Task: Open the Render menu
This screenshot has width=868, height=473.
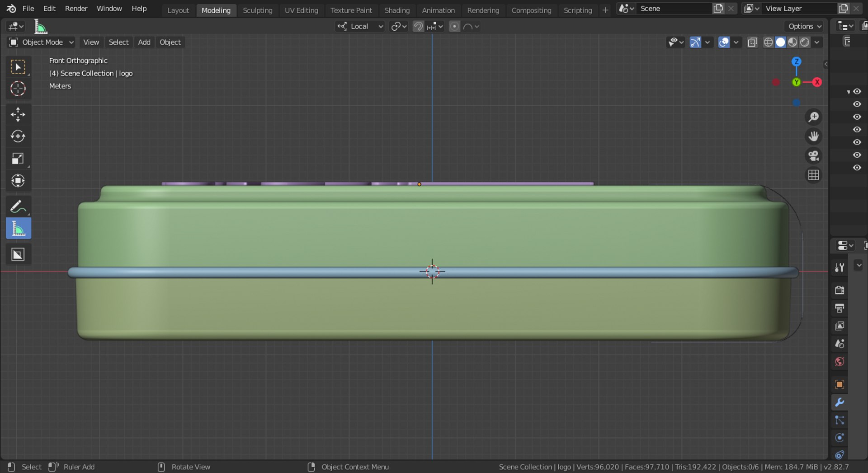Action: pos(76,9)
